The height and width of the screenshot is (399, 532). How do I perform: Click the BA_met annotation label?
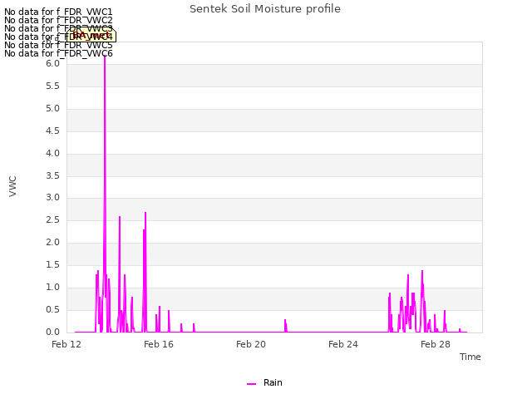(91, 35)
